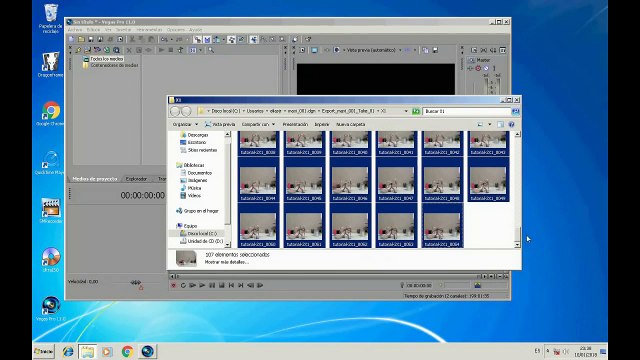Click Record button in Vegas transport bar
The width and height of the screenshot is (640, 360).
pyautogui.click(x=173, y=285)
